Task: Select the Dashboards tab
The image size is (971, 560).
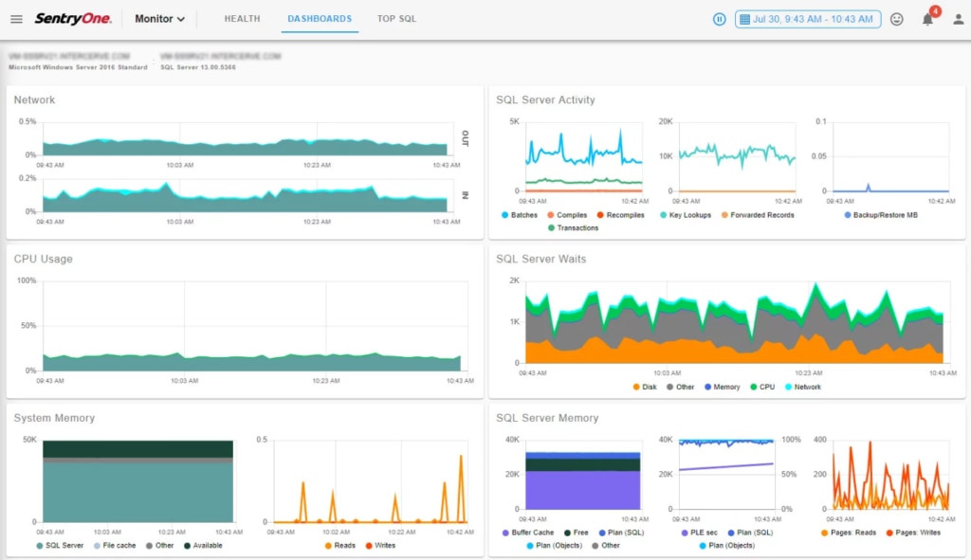Action: pos(320,19)
